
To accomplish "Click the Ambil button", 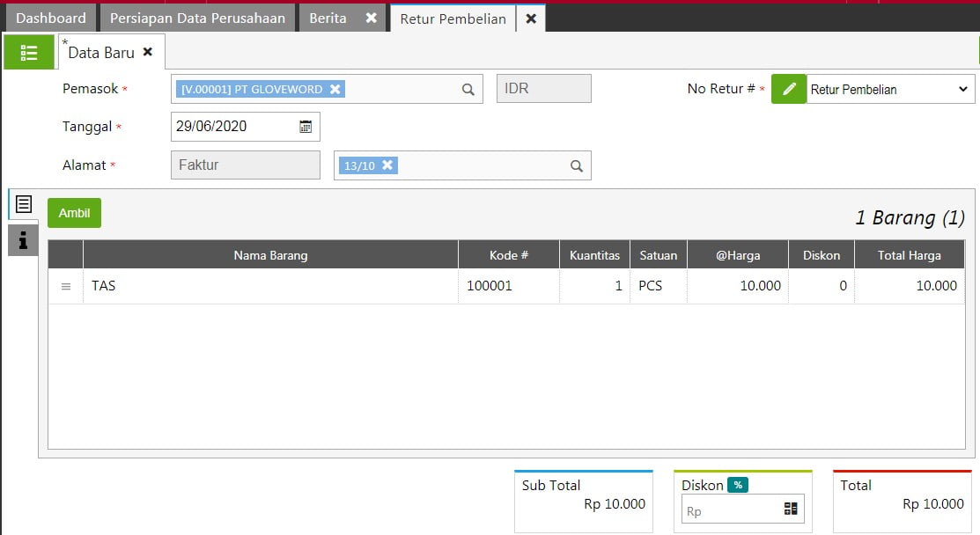I will 74,213.
